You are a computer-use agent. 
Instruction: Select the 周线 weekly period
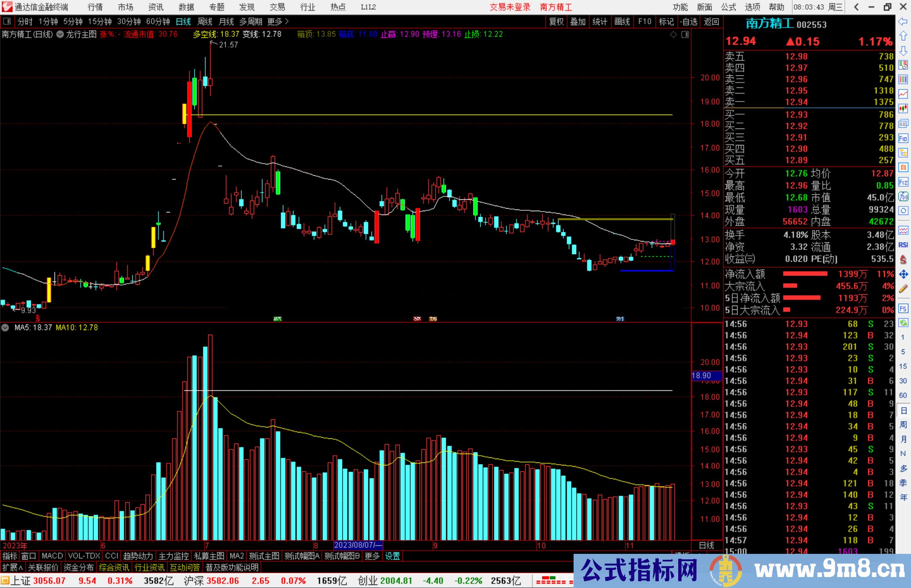tap(205, 21)
